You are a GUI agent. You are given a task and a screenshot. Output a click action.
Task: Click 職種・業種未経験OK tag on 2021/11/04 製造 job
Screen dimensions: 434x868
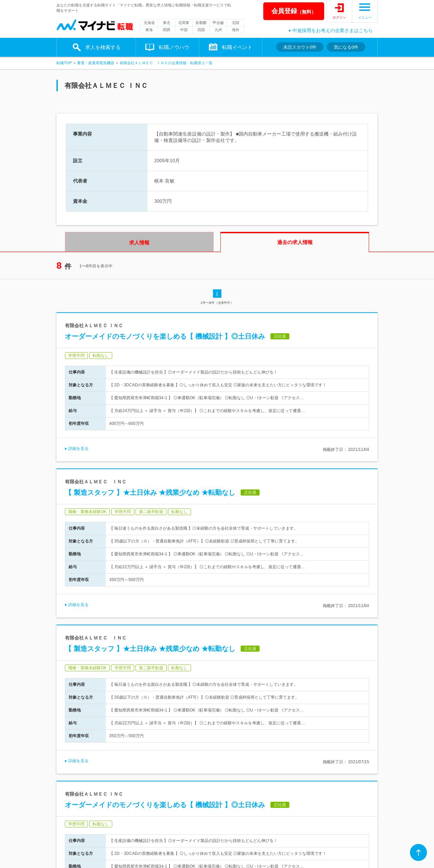click(x=87, y=512)
